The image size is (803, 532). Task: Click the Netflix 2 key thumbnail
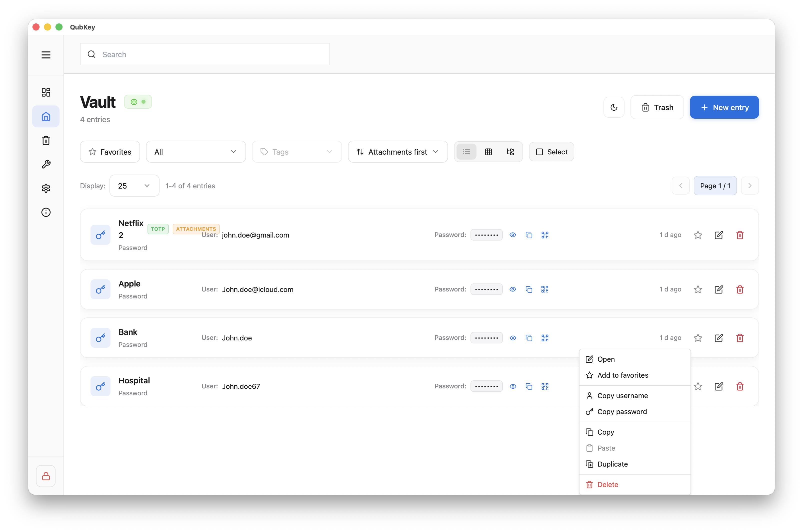(x=100, y=235)
